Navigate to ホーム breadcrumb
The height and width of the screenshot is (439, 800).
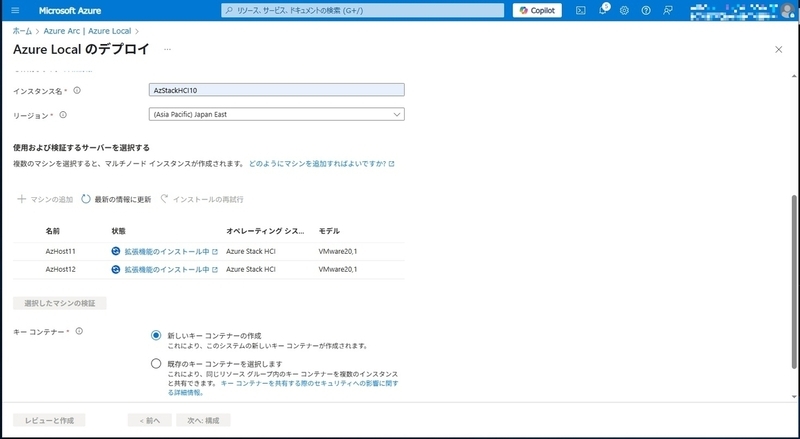pos(22,31)
